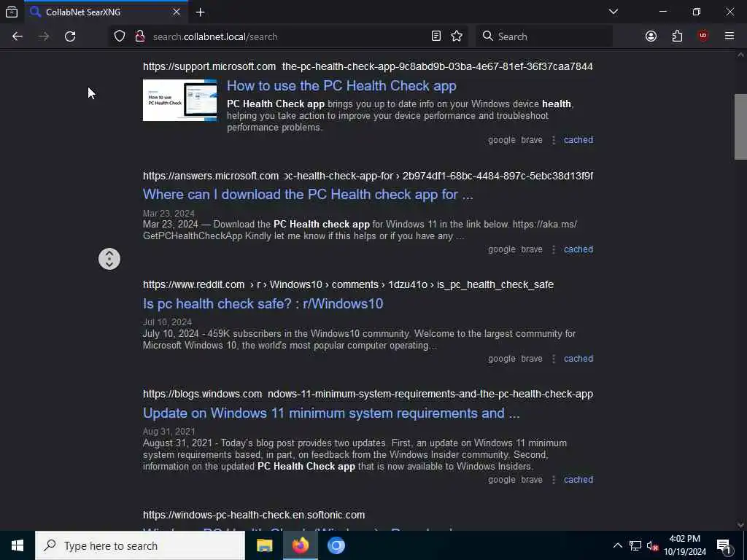This screenshot has height=560, width=747.
Task: Open the clock showing 4:02 PM
Action: tap(684, 545)
